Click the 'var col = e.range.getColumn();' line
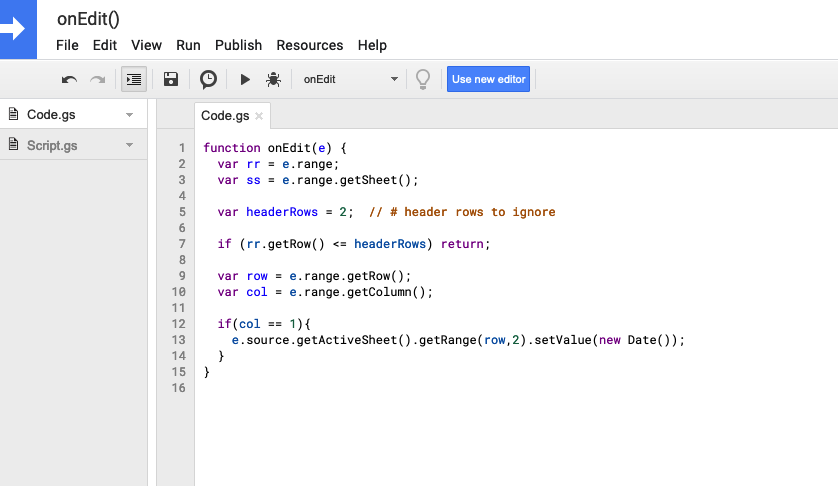The image size is (838, 486). tap(325, 292)
